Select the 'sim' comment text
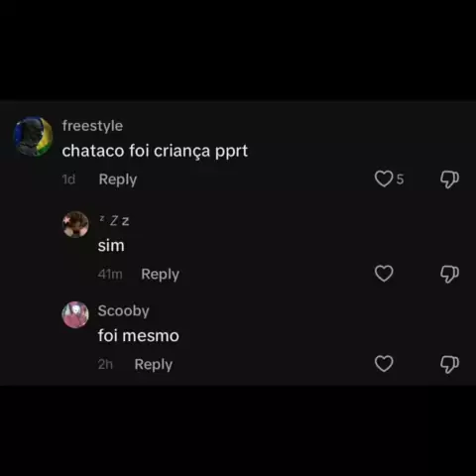476x476 pixels. tap(111, 246)
